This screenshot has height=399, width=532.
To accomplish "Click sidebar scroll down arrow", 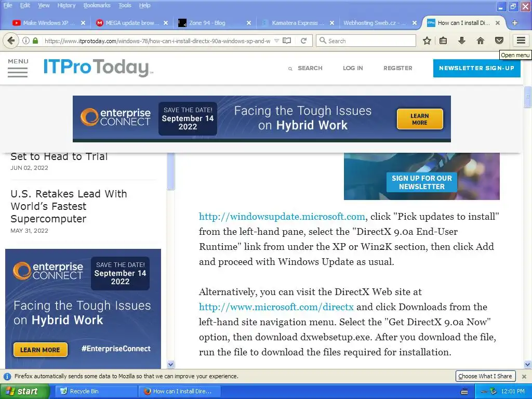I will click(170, 365).
